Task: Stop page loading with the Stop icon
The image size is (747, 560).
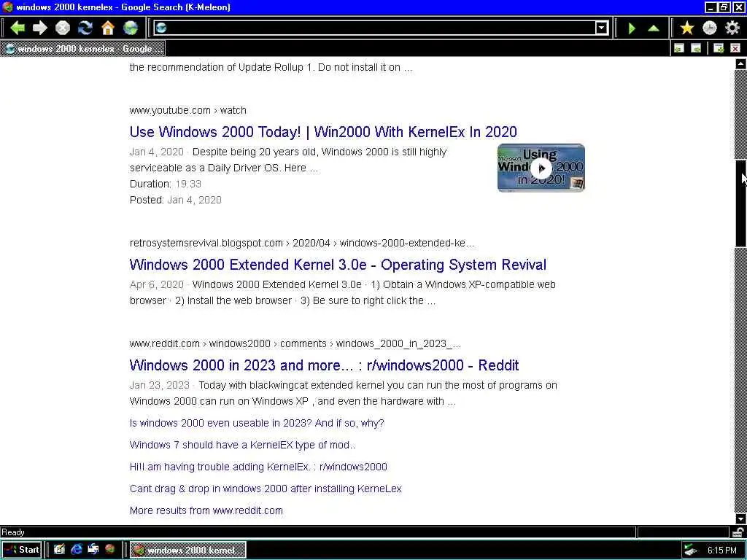Action: [x=63, y=28]
